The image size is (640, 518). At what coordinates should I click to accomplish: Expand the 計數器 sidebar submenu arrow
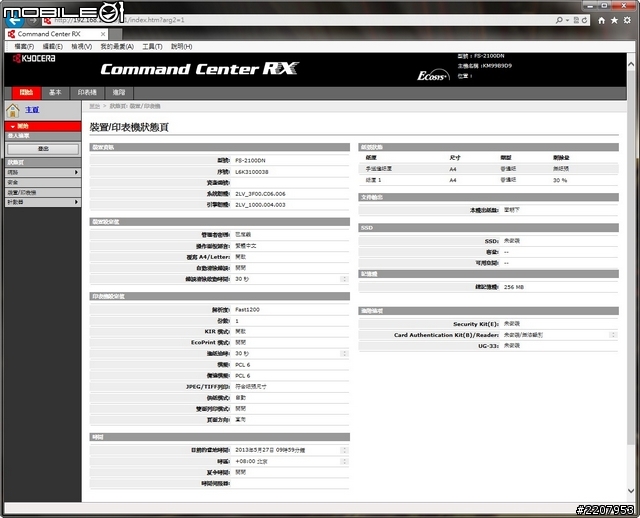[76, 202]
